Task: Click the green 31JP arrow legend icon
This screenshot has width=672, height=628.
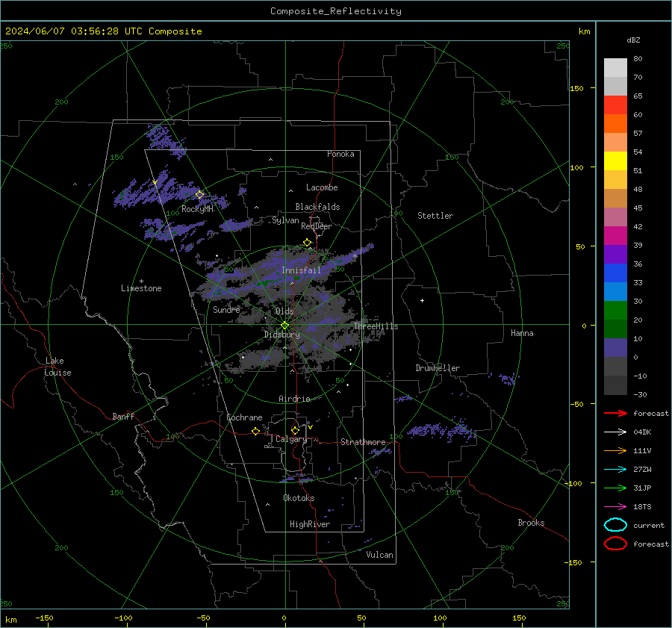Action: [615, 488]
